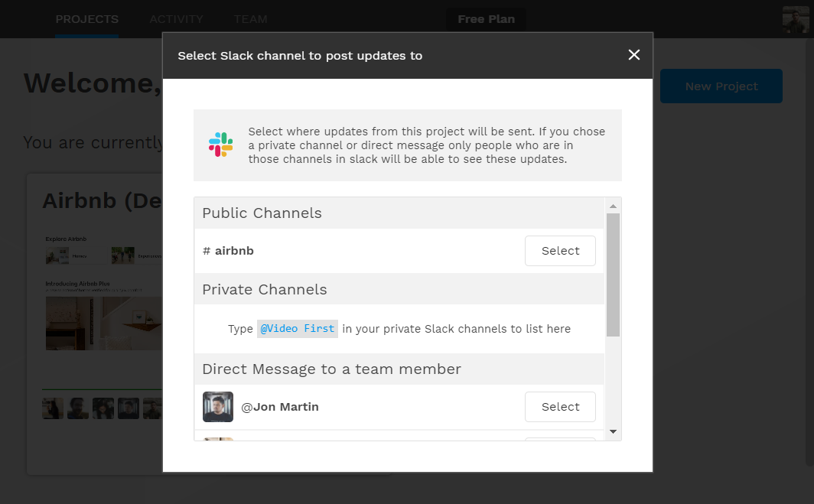814x504 pixels.
Task: Click the first team member avatar on Airbnb card
Action: click(52, 408)
